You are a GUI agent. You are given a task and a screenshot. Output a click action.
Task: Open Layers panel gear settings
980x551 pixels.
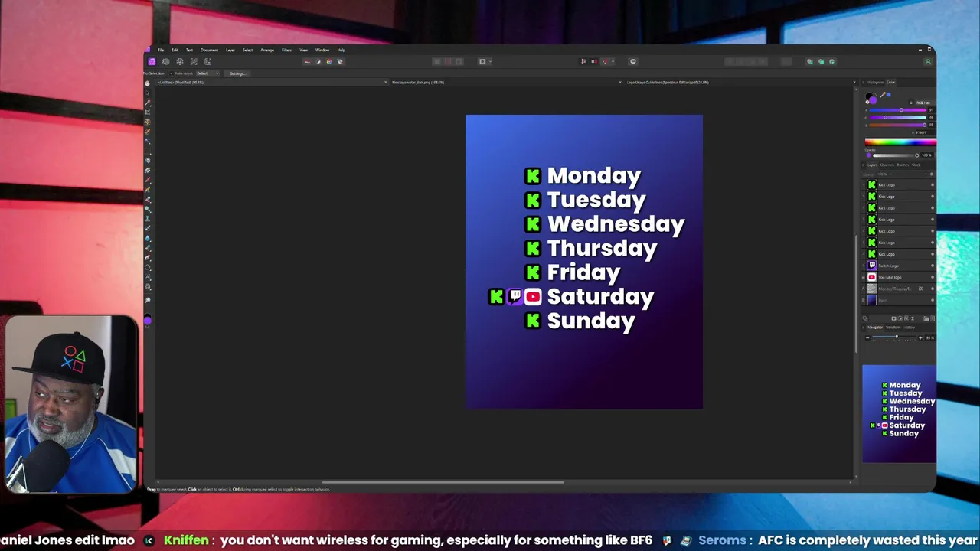[x=932, y=174]
